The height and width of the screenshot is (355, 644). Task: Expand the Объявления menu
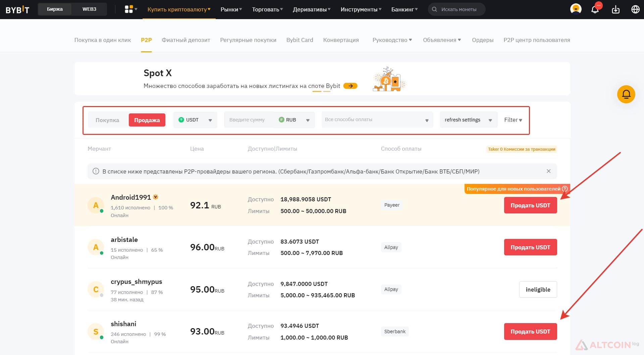coord(442,40)
